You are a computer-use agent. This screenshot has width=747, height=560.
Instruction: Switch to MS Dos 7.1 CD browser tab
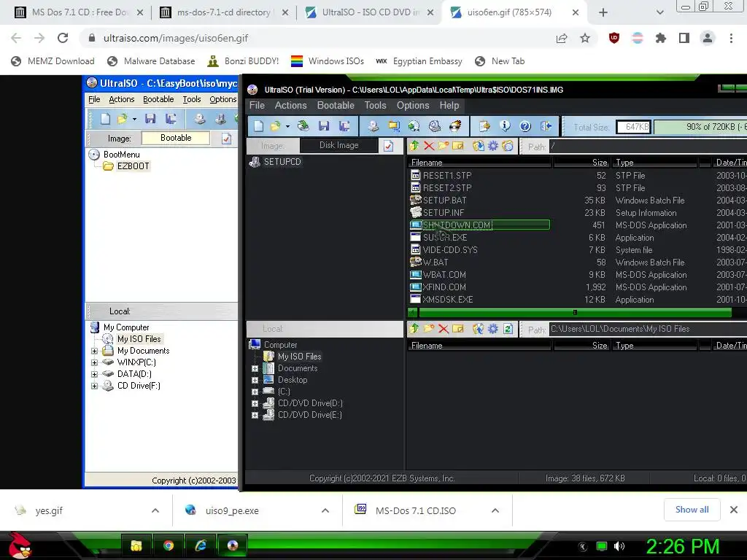click(x=80, y=12)
